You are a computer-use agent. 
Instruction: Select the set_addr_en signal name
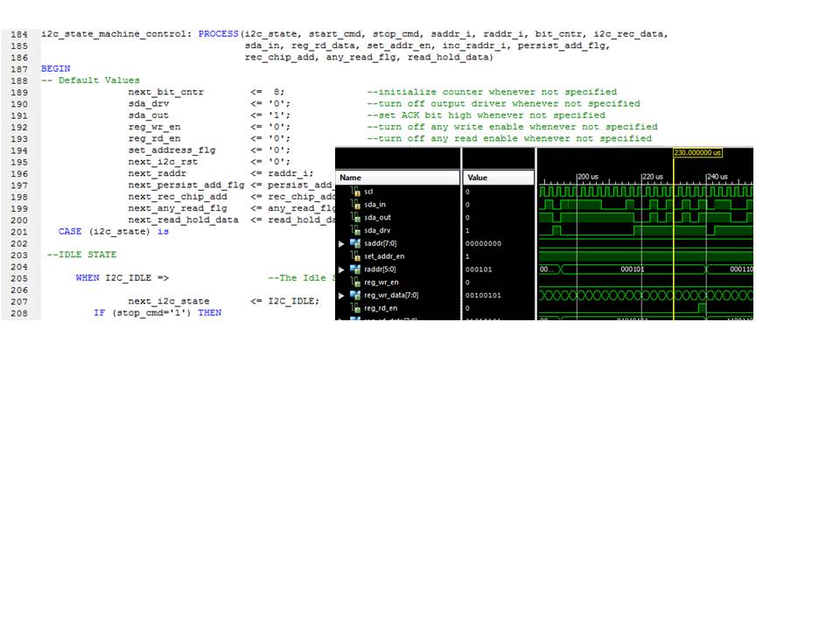[x=384, y=256]
